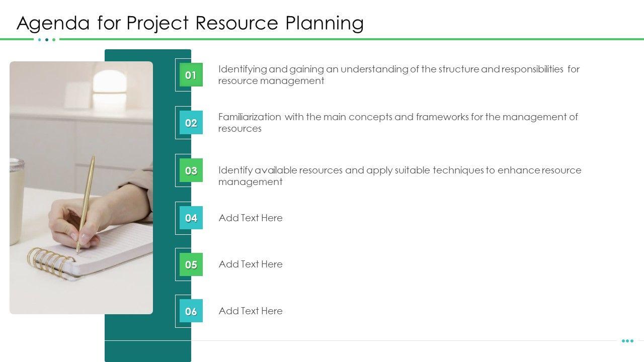Click the Identify available resources text
The image size is (644, 362).
[399, 175]
